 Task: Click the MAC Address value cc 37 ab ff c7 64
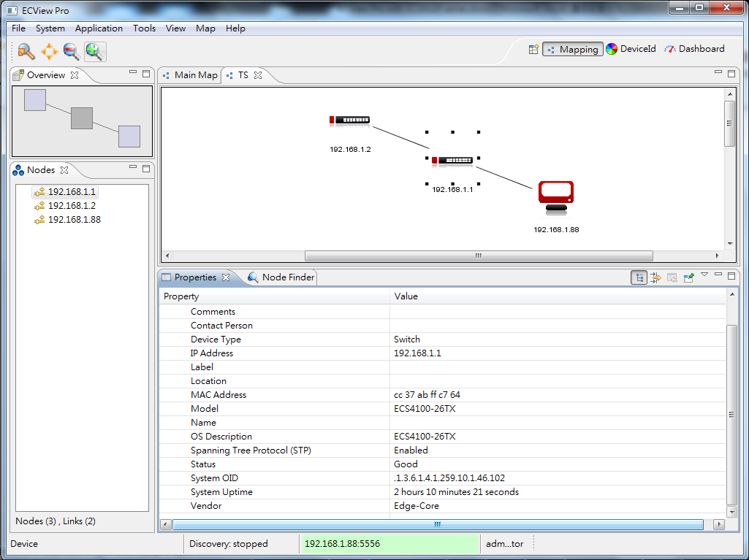(x=427, y=395)
